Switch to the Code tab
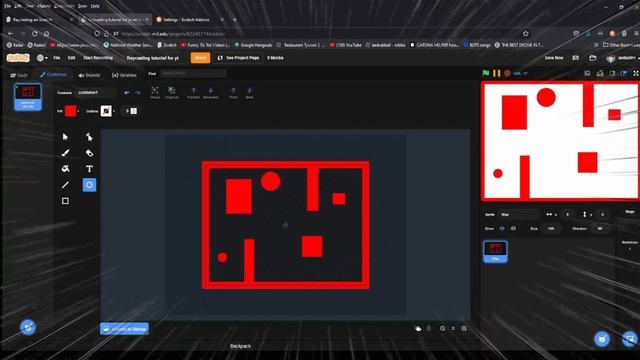Screen dimensions: 640x360 coord(19,75)
